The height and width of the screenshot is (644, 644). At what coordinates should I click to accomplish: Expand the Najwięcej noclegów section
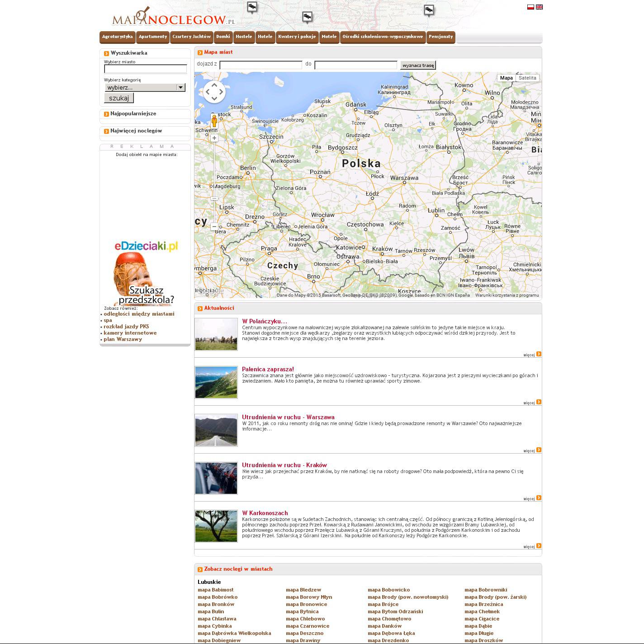coord(136,131)
